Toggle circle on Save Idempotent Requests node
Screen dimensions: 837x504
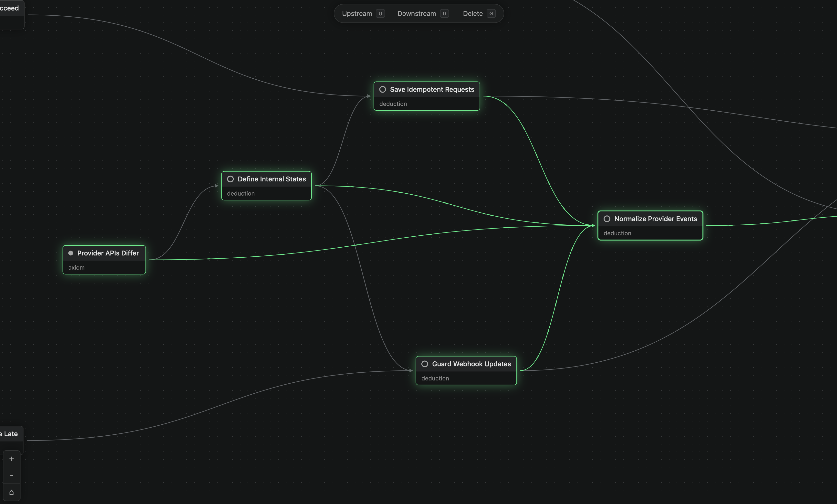coord(383,89)
